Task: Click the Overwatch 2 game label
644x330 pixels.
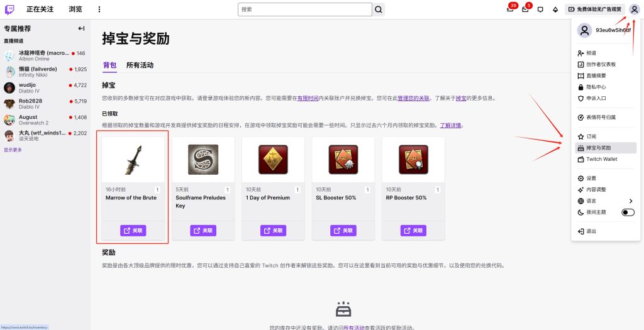Action: tap(34, 123)
